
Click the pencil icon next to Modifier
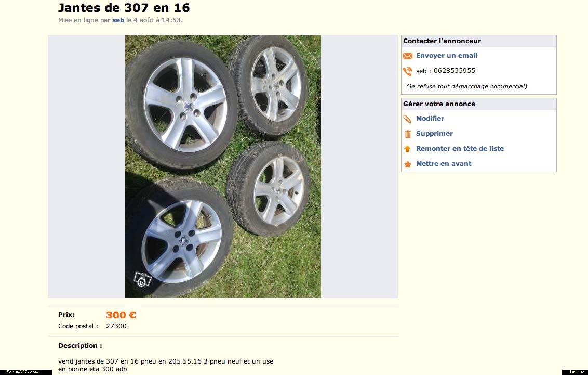click(x=407, y=119)
